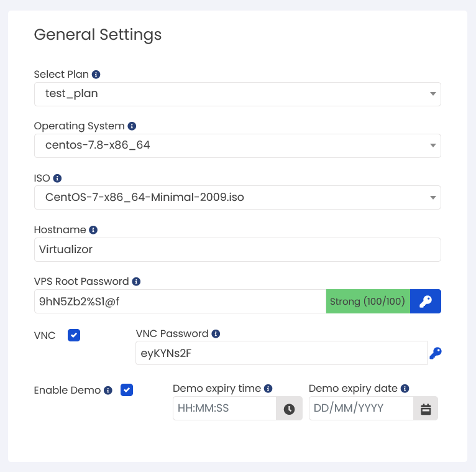Click the Hostname info icon
Viewport: 476px width, 472px height.
[x=93, y=230]
